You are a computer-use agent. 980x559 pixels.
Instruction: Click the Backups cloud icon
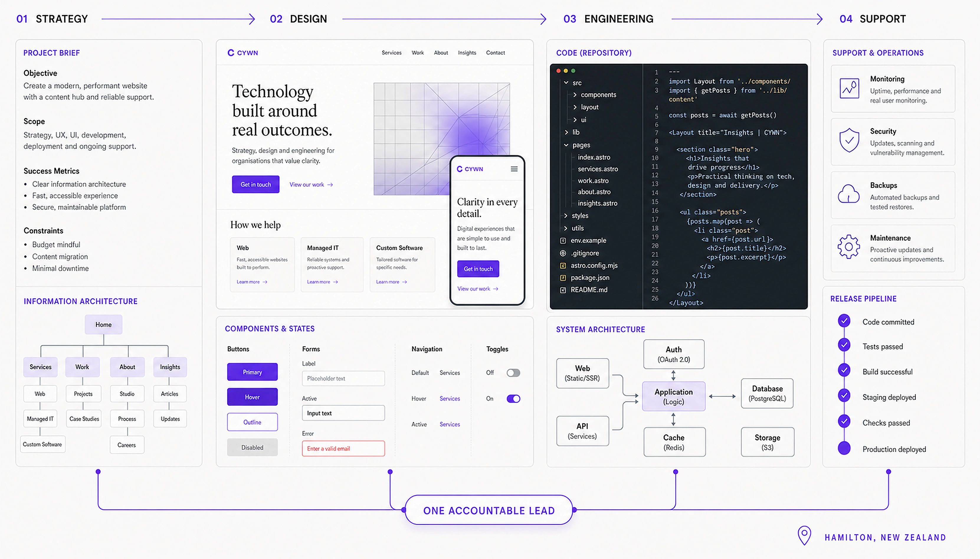848,194
